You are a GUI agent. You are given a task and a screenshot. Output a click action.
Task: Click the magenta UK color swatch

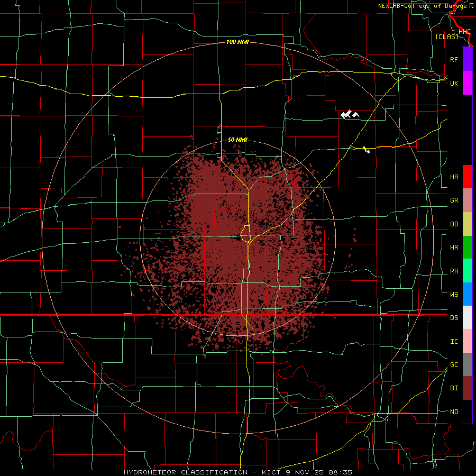tap(467, 83)
